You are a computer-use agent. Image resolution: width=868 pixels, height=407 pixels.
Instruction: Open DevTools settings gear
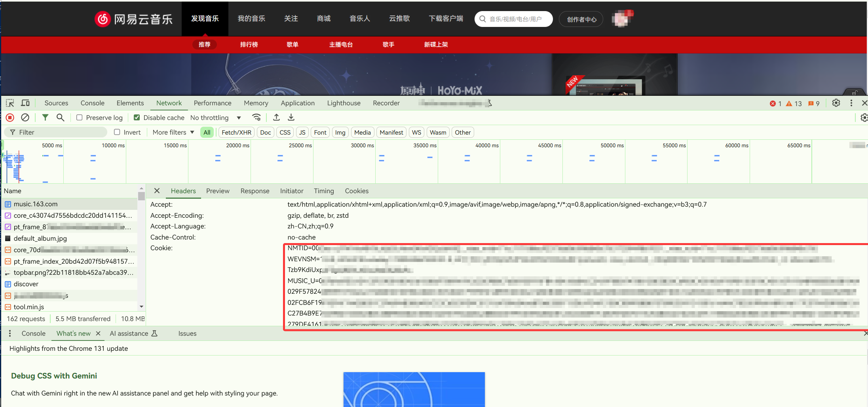coord(836,103)
